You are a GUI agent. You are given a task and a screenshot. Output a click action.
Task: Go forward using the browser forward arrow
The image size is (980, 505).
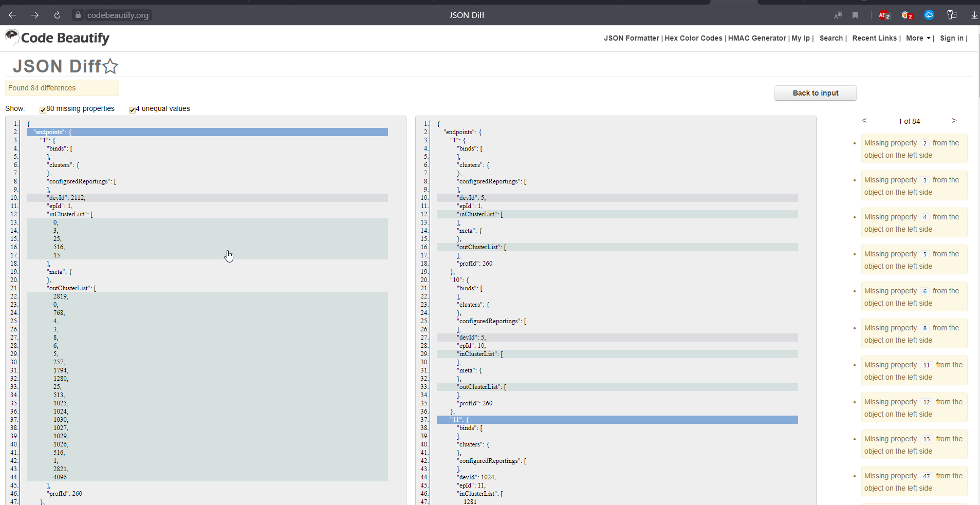[x=35, y=15]
